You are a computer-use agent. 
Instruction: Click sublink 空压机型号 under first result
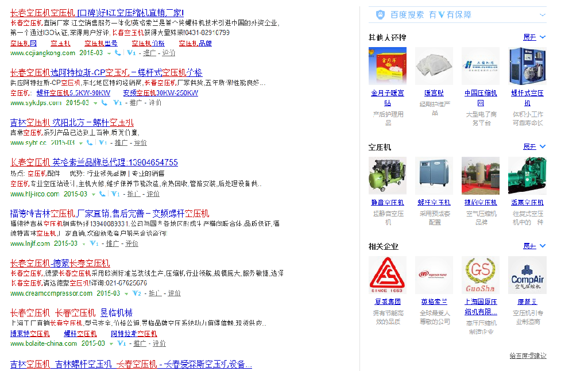[101, 43]
